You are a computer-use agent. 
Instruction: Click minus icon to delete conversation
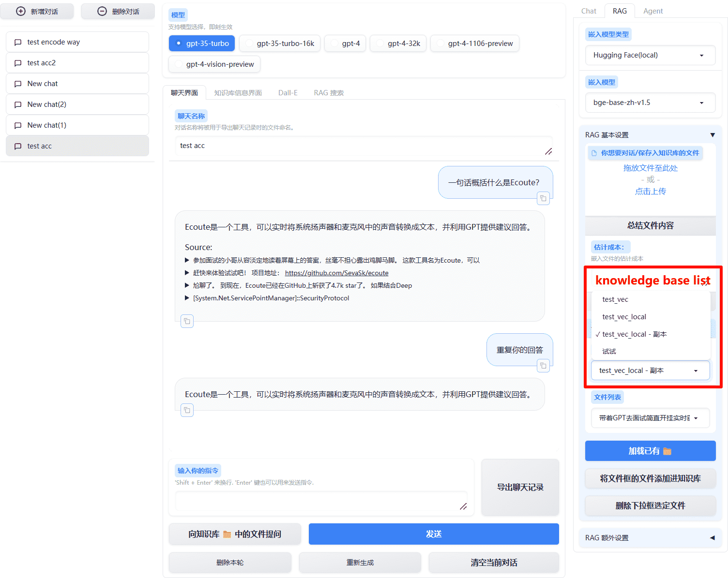[x=102, y=11]
